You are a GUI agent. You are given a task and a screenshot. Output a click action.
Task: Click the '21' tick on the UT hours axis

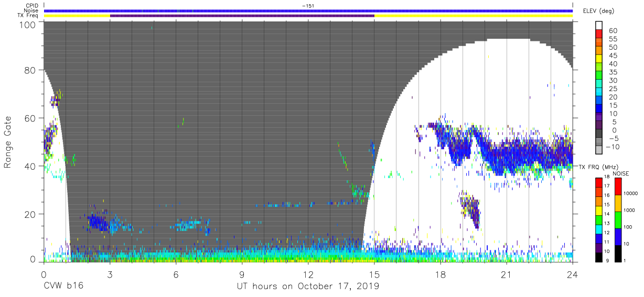(507, 274)
